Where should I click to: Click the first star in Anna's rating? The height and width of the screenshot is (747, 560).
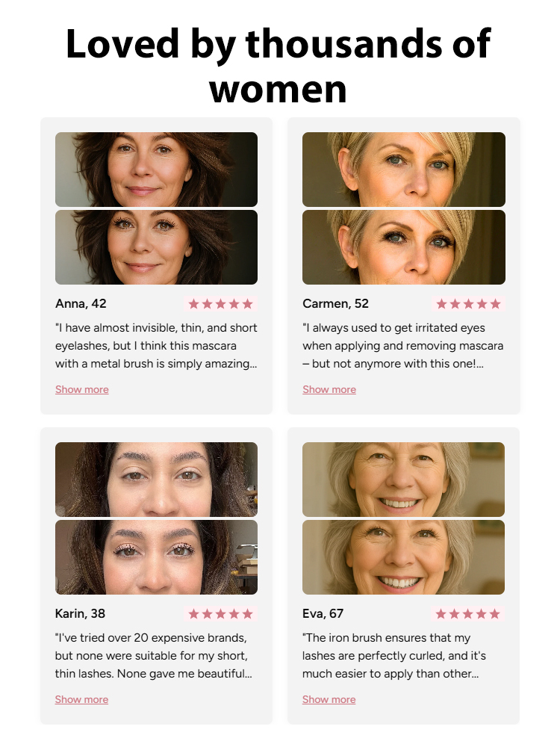tap(192, 303)
